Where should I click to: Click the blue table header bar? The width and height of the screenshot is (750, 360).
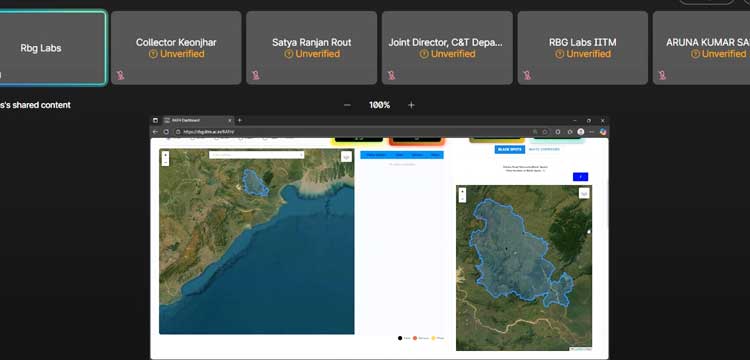click(x=402, y=155)
